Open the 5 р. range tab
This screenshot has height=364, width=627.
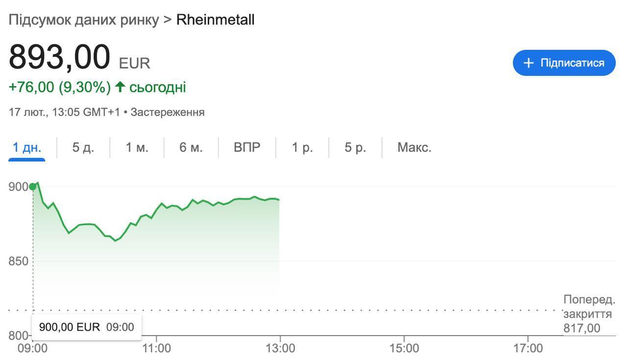pyautogui.click(x=355, y=147)
